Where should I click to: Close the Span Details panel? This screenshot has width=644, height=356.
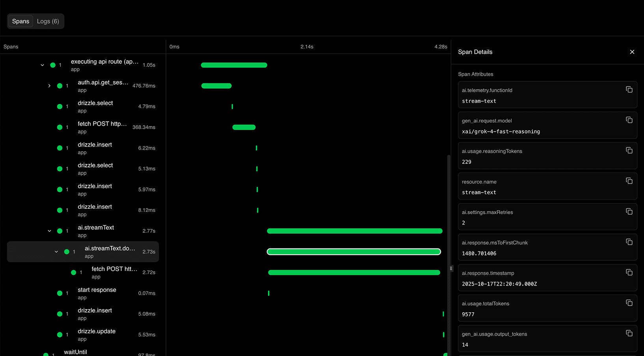[632, 52]
